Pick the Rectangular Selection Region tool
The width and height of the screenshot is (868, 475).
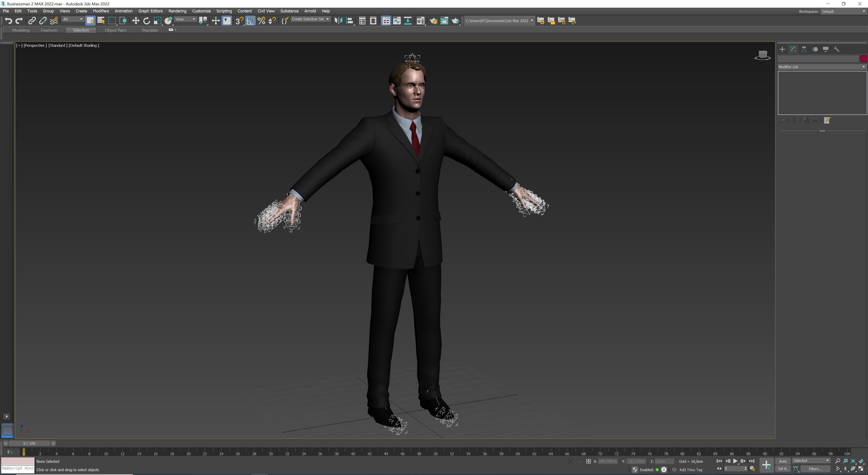112,21
